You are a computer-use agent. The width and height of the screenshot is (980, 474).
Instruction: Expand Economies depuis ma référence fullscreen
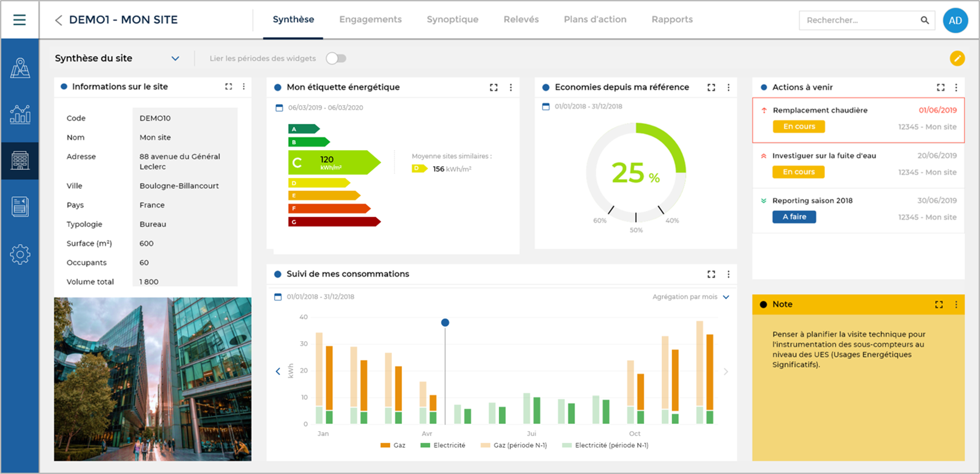(711, 88)
